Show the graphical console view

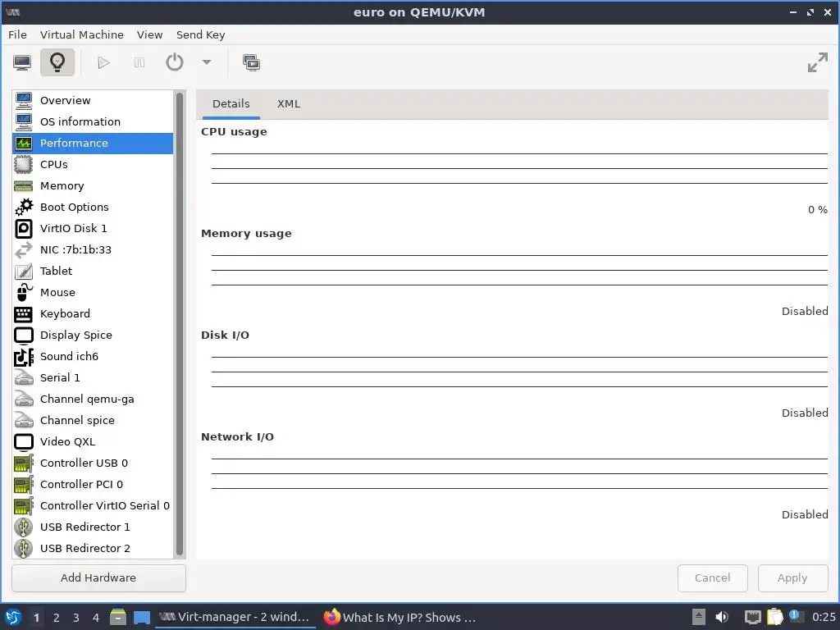click(x=22, y=62)
